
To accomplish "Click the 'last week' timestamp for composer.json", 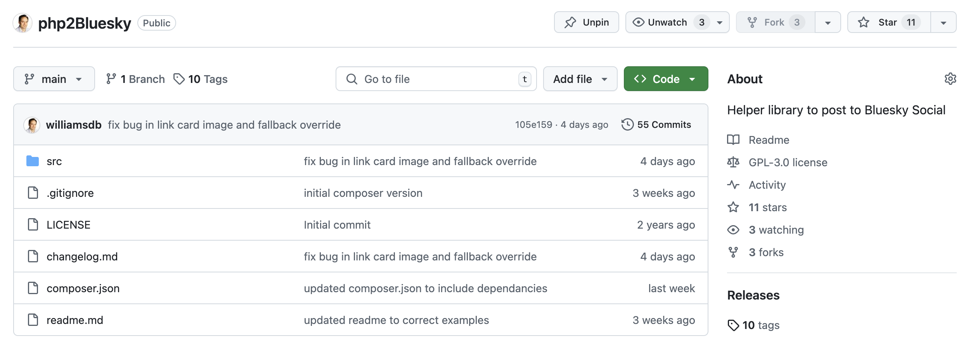I will pos(672,288).
